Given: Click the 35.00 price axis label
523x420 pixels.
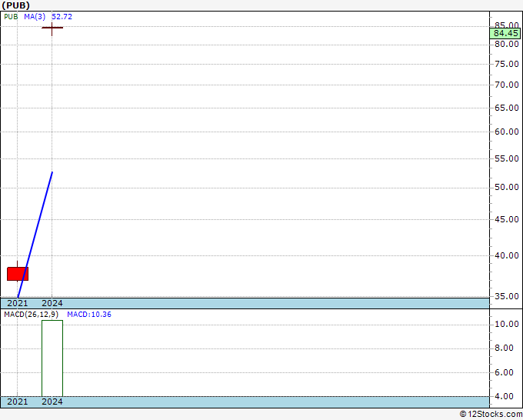Looking at the screenshot, I should pos(507,296).
